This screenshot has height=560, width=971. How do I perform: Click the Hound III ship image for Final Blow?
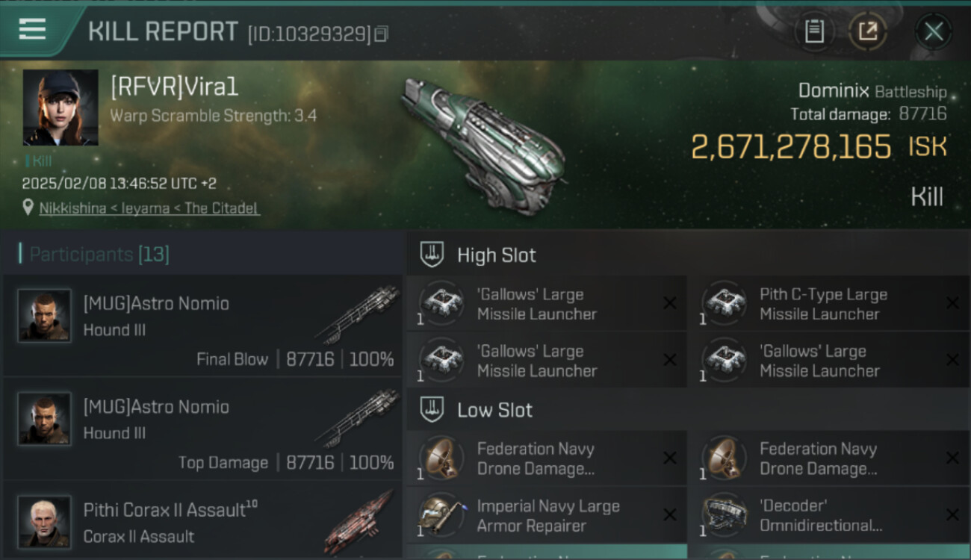coord(356,314)
